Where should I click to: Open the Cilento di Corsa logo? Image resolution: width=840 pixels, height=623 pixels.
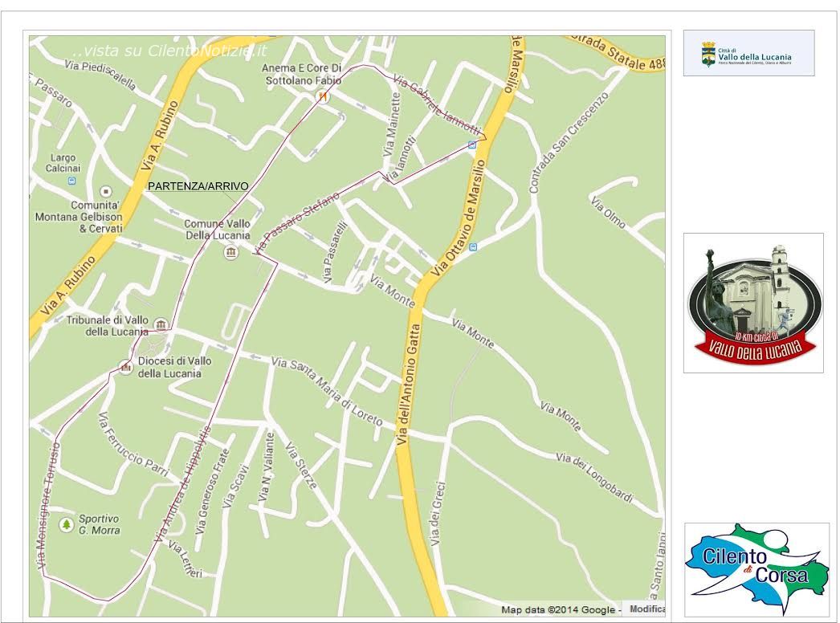(756, 568)
